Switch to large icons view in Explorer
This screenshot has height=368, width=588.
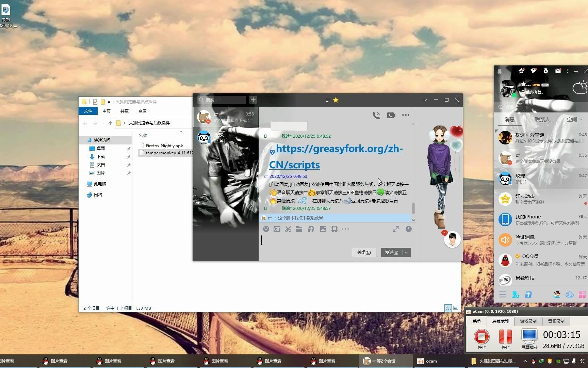(x=456, y=308)
